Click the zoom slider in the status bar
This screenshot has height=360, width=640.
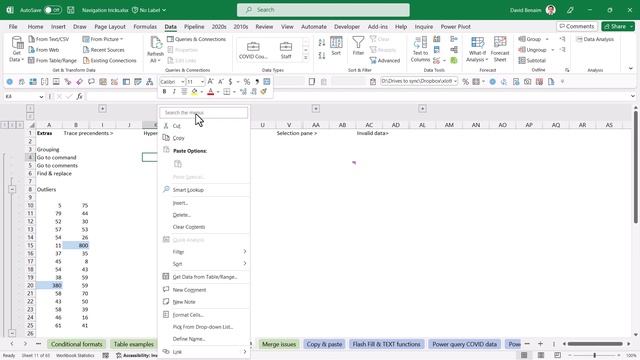pyautogui.click(x=594, y=356)
